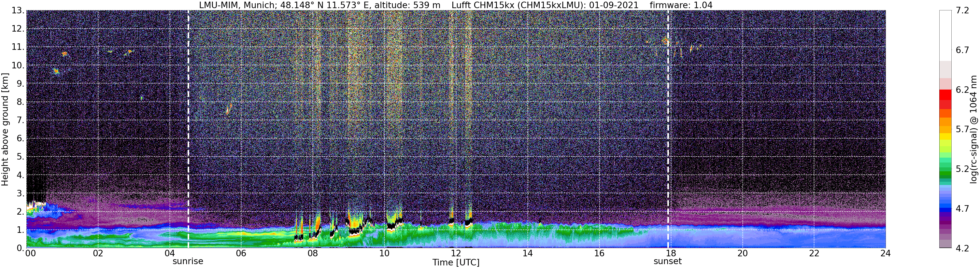This screenshot has width=980, height=269.
Task: Click the x-axis tick label 14
Action: pyautogui.click(x=528, y=253)
